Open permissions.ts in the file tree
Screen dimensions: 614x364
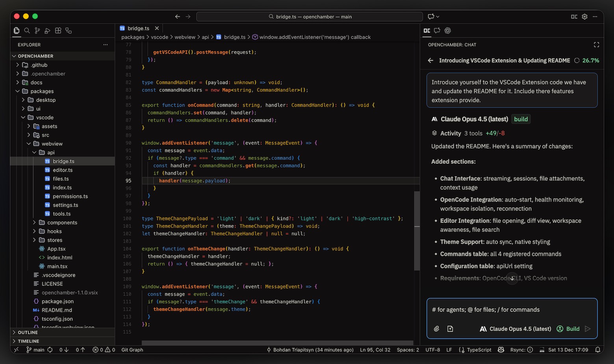(x=70, y=196)
